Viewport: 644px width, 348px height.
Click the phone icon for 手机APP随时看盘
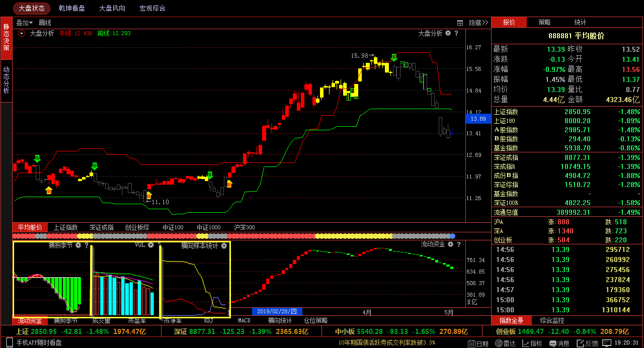(11, 343)
